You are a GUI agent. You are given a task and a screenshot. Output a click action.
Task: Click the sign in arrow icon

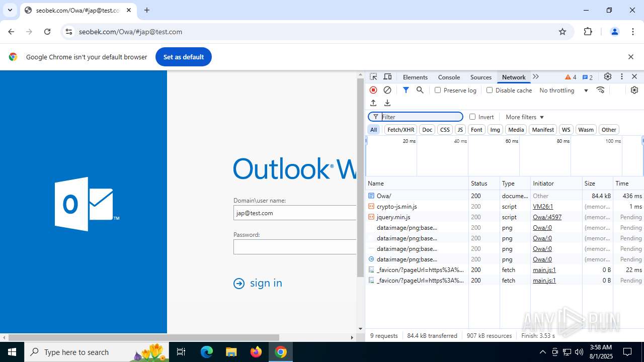coord(239,284)
